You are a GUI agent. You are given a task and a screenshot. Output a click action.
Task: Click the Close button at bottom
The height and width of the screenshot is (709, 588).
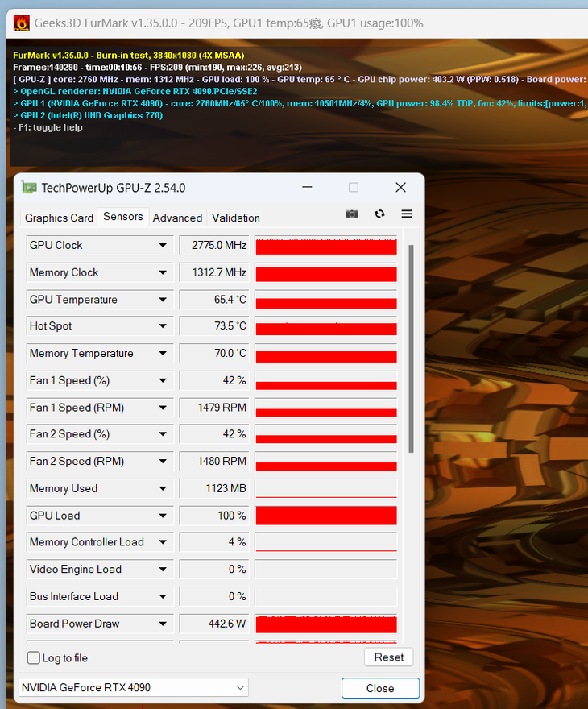[380, 688]
